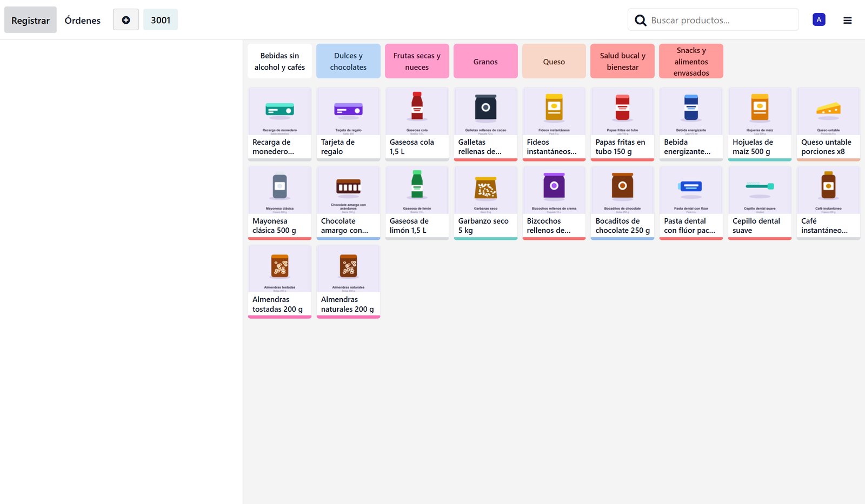Add Tarjeta de regalo to the order
This screenshot has height=504, width=865.
click(x=348, y=124)
